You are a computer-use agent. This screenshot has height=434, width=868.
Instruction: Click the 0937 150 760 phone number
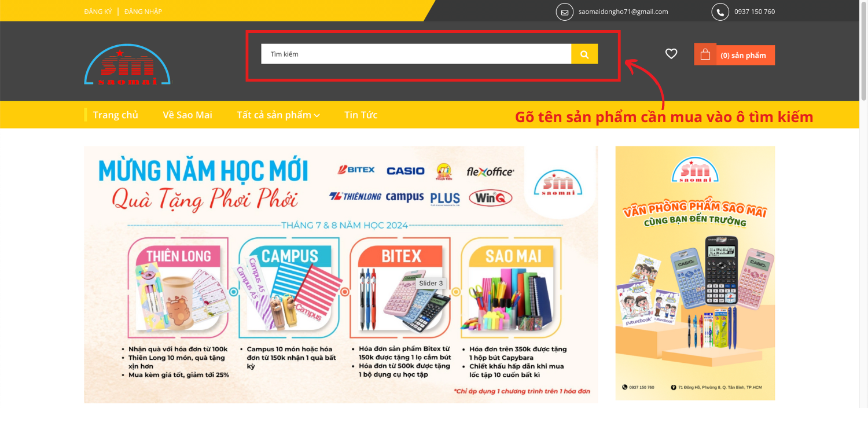coord(755,12)
